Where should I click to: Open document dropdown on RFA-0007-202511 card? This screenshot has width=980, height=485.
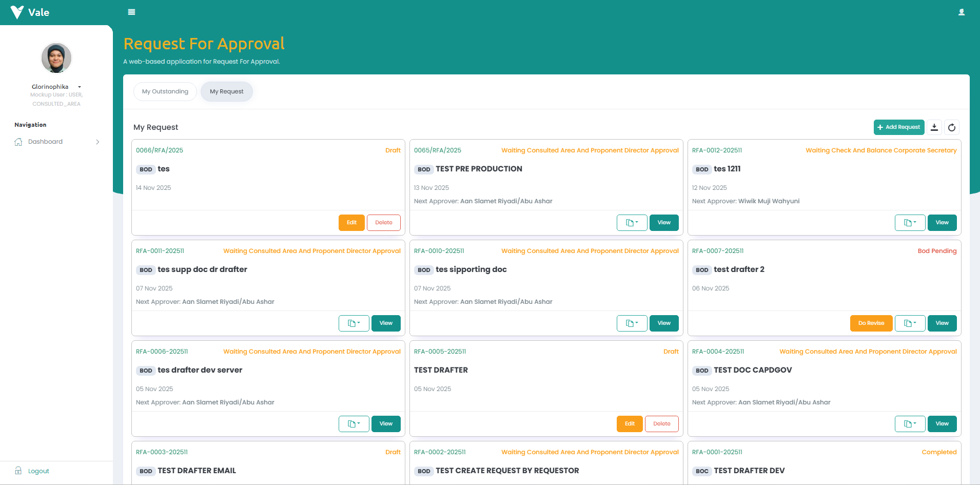(910, 323)
